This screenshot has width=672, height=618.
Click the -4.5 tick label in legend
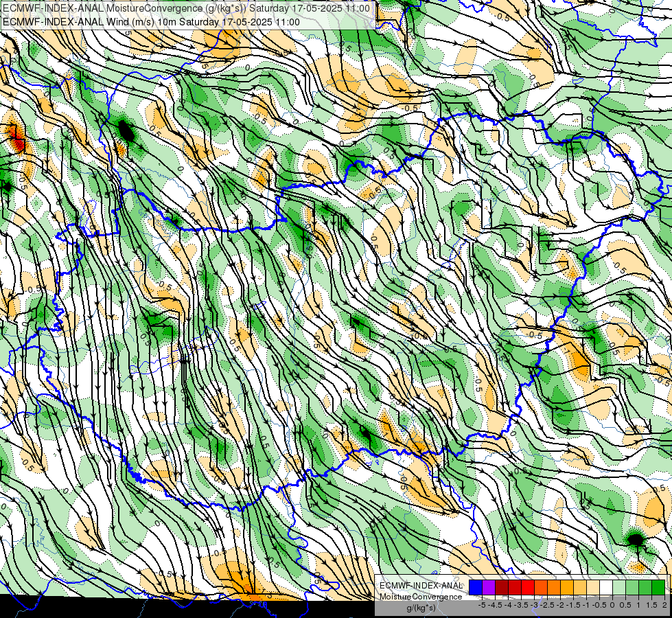[495, 605]
